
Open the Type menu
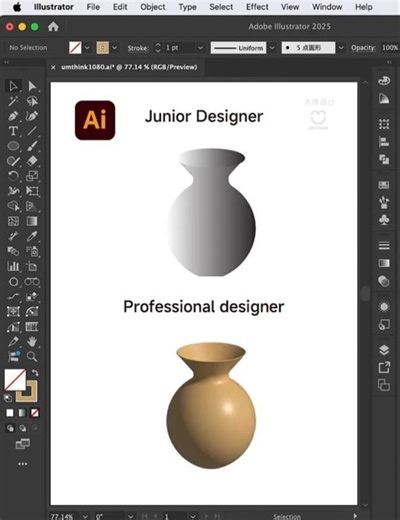click(x=187, y=7)
